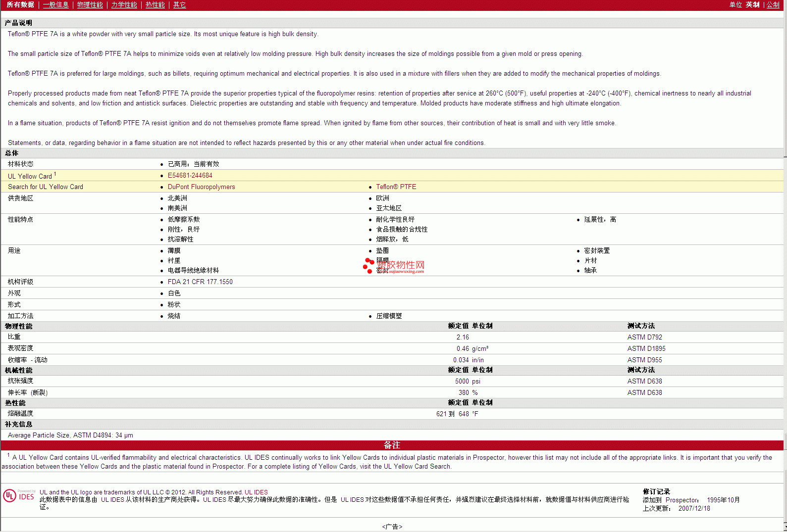Click the 总体 section header
Screen dimensions: 787x532
[11, 153]
